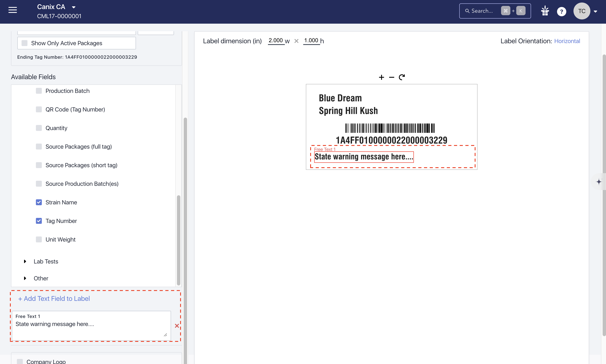Image resolution: width=606 pixels, height=364 pixels.
Task: Click the Ending Tag Number text
Action: 77,57
